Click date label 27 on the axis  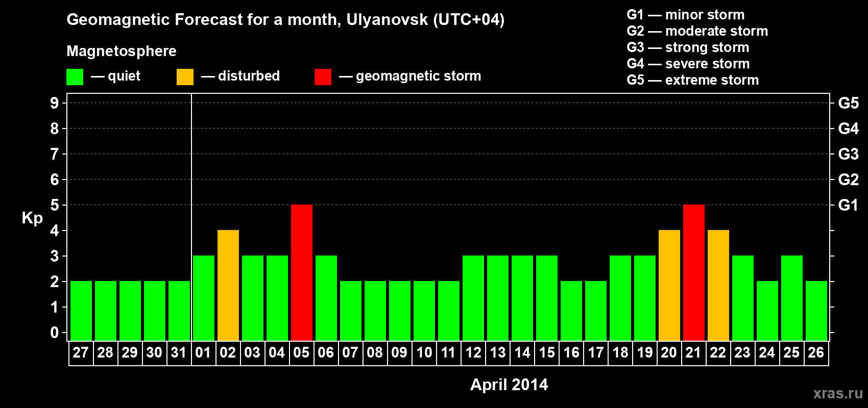click(x=81, y=353)
